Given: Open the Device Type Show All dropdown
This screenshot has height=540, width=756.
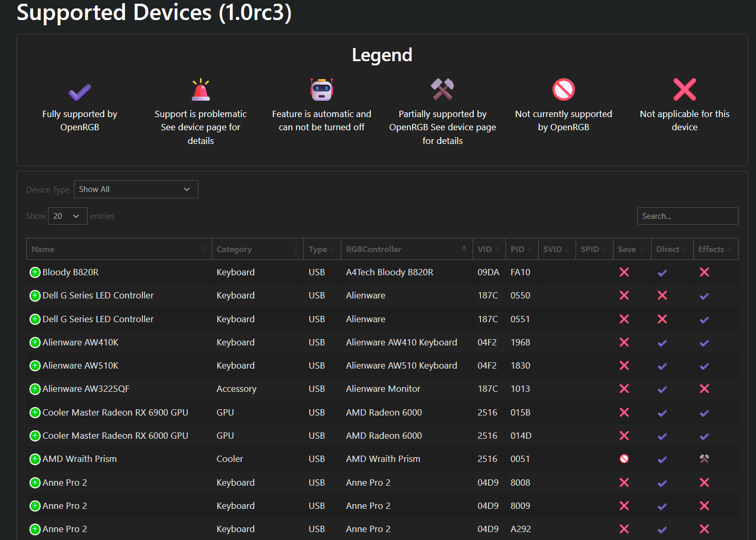Looking at the screenshot, I should pyautogui.click(x=136, y=189).
